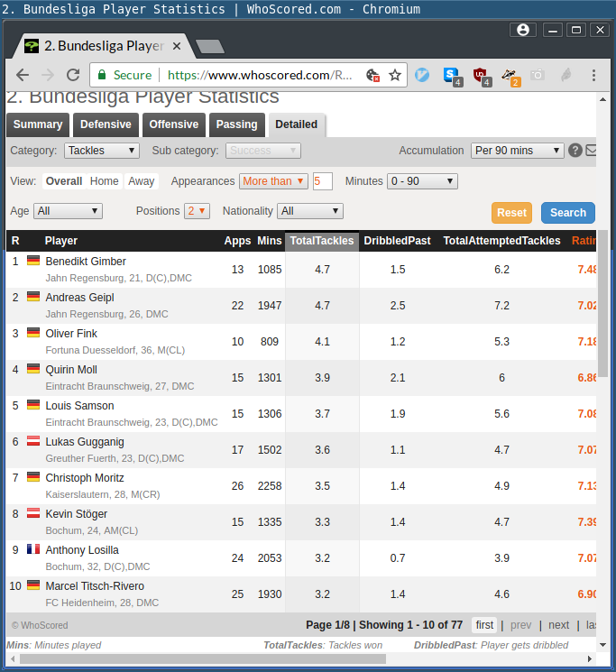Switch to the Offensive tab
The image size is (616, 672).
click(174, 124)
